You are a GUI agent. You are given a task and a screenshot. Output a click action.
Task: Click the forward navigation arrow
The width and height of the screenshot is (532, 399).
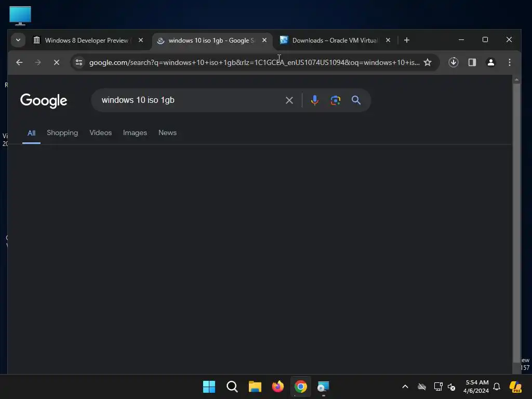pyautogui.click(x=38, y=62)
